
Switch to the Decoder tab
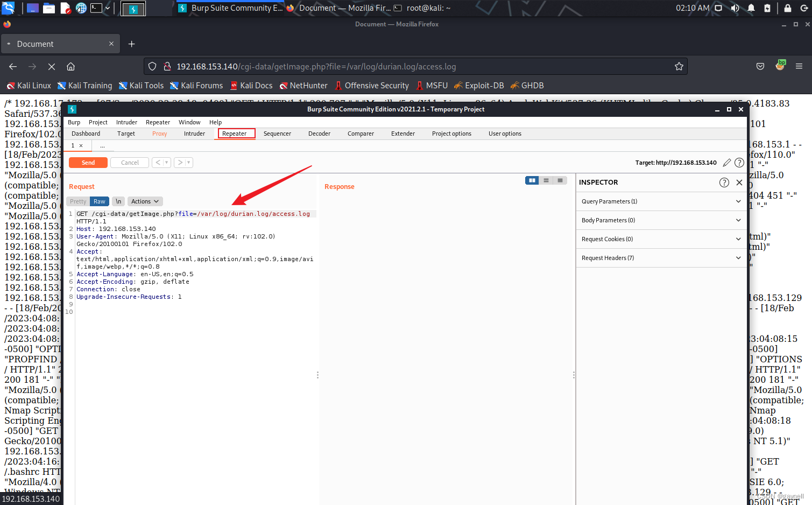pyautogui.click(x=319, y=134)
